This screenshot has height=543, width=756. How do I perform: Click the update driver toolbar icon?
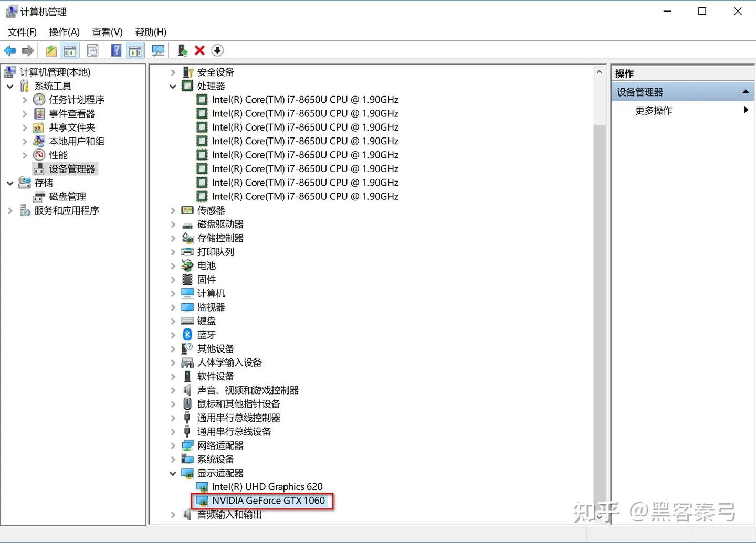(182, 50)
